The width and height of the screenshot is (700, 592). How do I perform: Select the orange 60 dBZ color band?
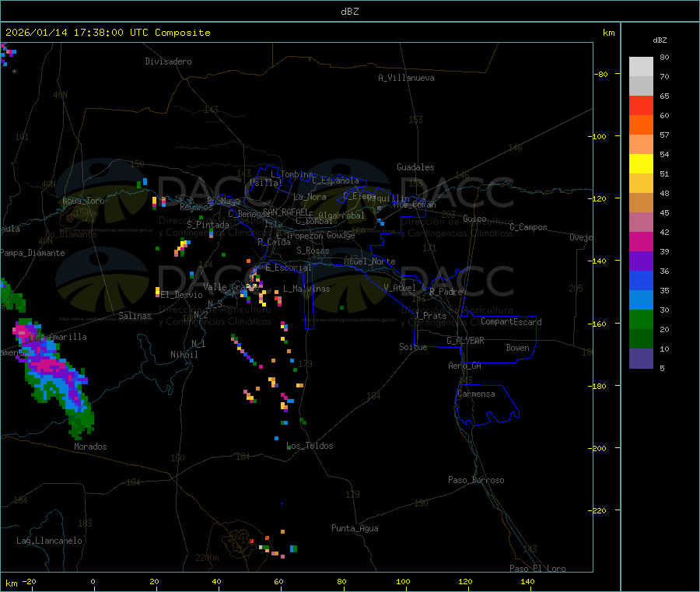641,125
